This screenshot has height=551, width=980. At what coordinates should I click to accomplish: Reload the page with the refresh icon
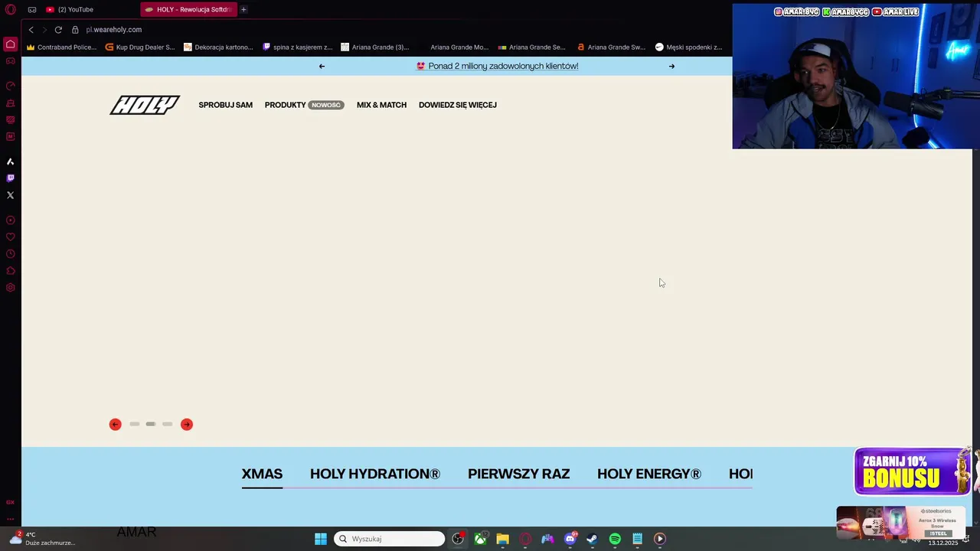[x=58, y=30]
